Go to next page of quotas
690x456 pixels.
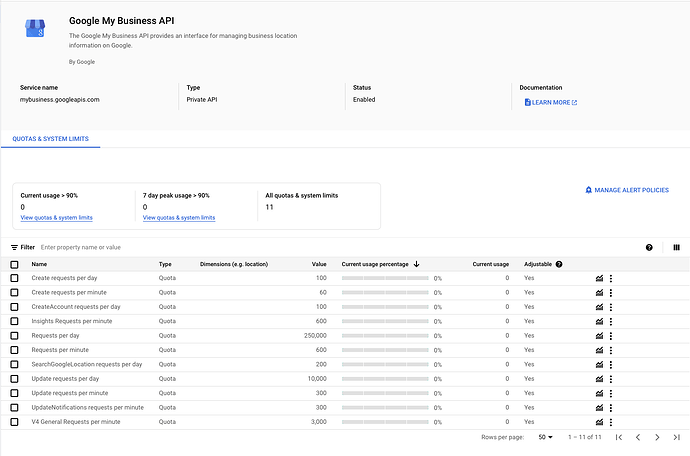(x=657, y=437)
